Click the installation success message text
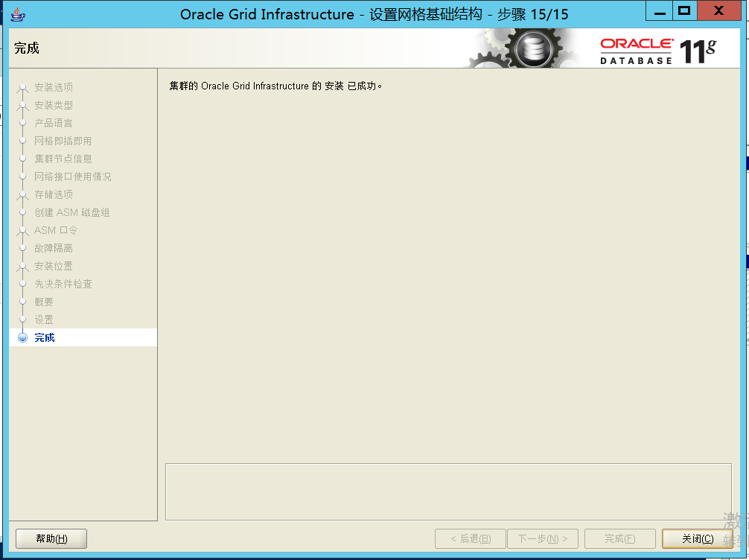Screen dimensions: 749x560 (275, 86)
